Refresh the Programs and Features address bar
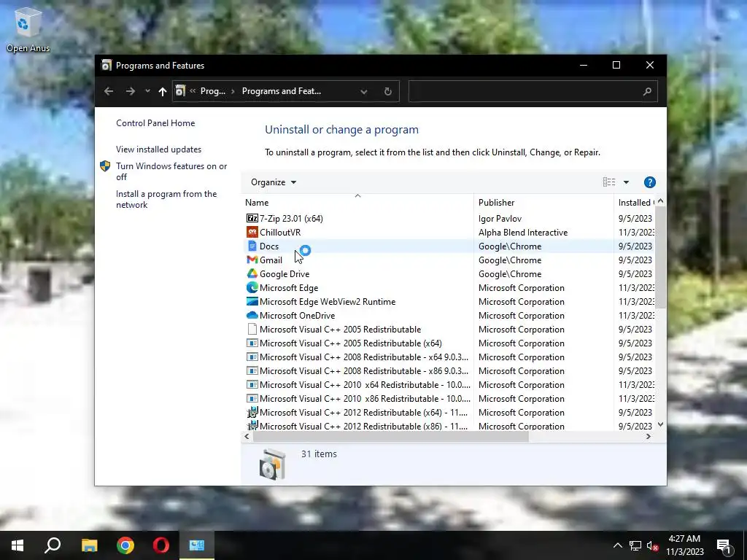 click(388, 91)
